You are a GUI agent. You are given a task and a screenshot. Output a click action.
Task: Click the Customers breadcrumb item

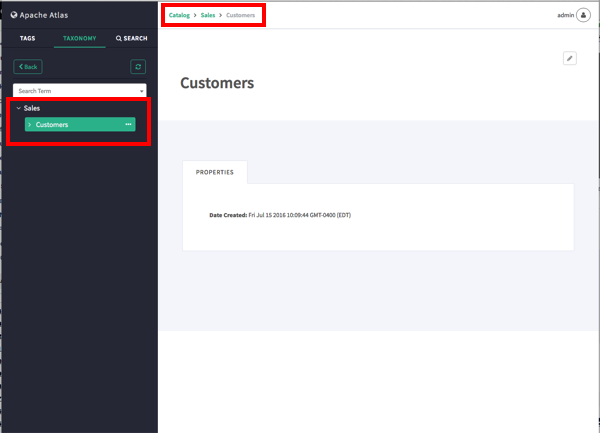[240, 15]
